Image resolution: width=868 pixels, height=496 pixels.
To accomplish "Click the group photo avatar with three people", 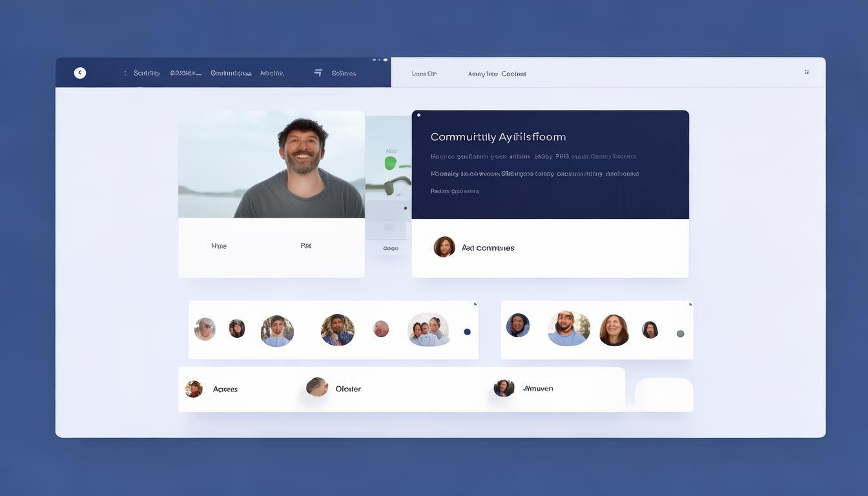I will point(428,330).
